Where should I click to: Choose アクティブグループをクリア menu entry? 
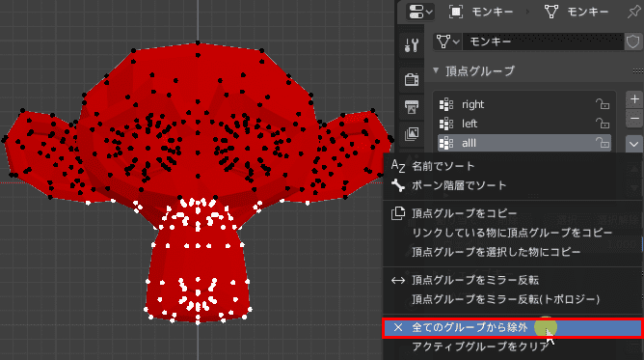513,346
